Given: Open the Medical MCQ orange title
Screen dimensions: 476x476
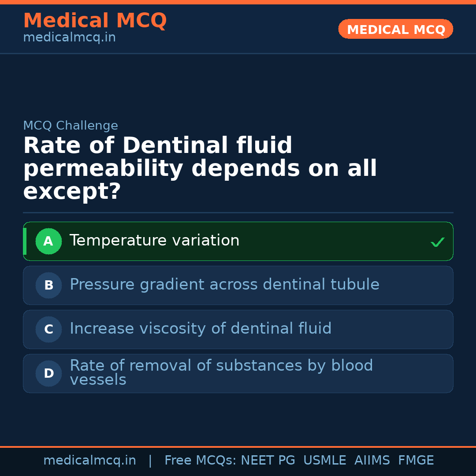Looking at the screenshot, I should (x=95, y=21).
